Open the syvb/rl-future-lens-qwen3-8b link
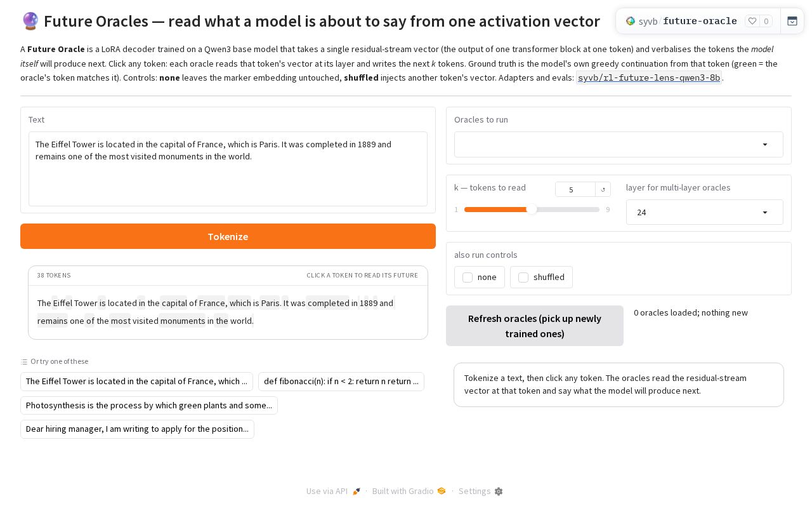The width and height of the screenshot is (812, 508). point(649,78)
